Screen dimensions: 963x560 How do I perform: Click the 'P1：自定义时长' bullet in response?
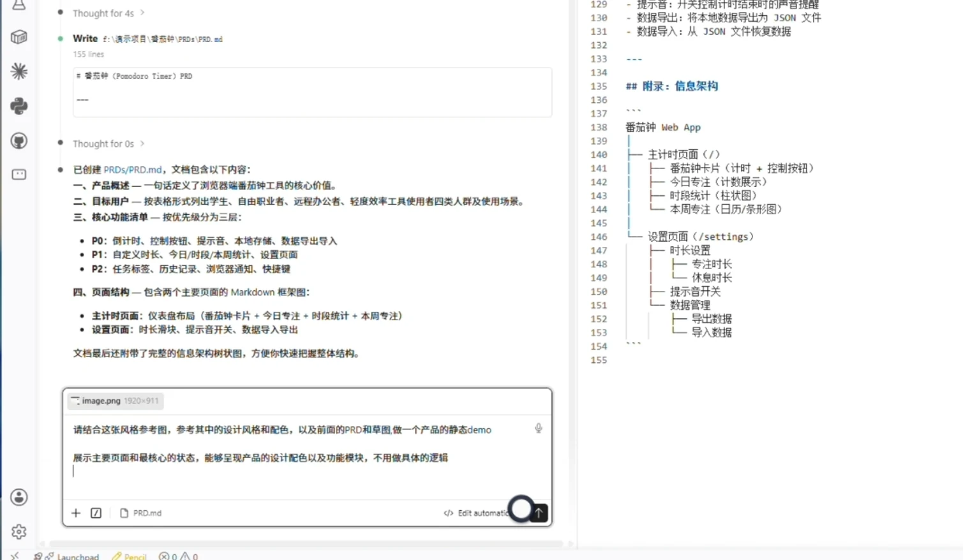click(195, 254)
